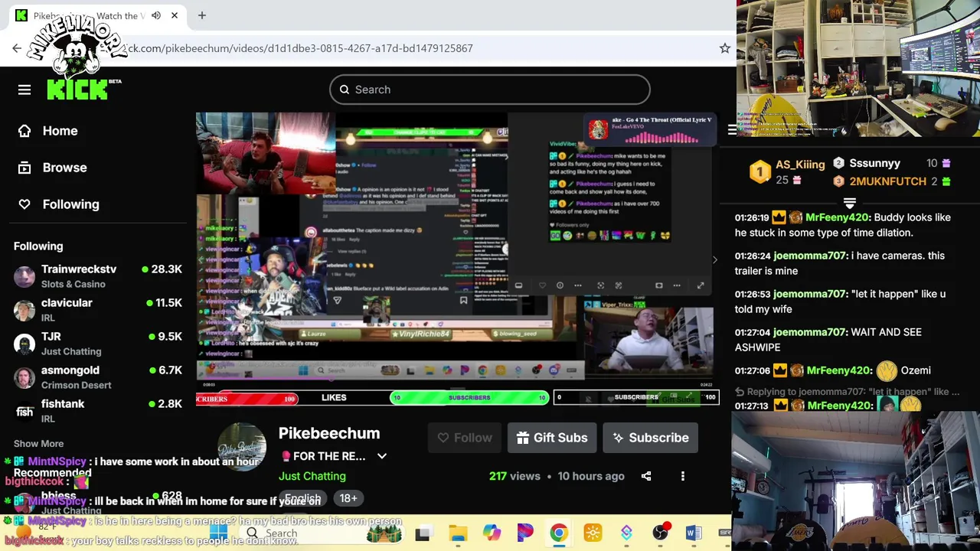The image size is (980, 551).
Task: Click the fishtank avatar icon
Action: coord(24,412)
